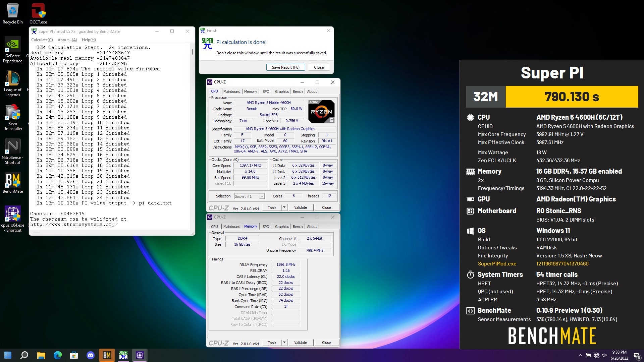Open Mainboard tab in lower CPU-Z
The width and height of the screenshot is (644, 362).
tap(232, 227)
